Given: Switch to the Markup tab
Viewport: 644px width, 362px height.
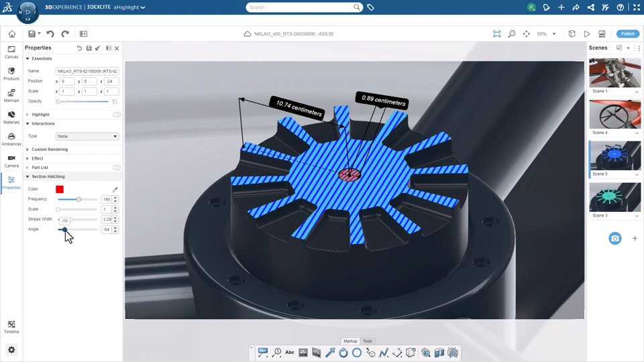Looking at the screenshot, I should pos(350,341).
